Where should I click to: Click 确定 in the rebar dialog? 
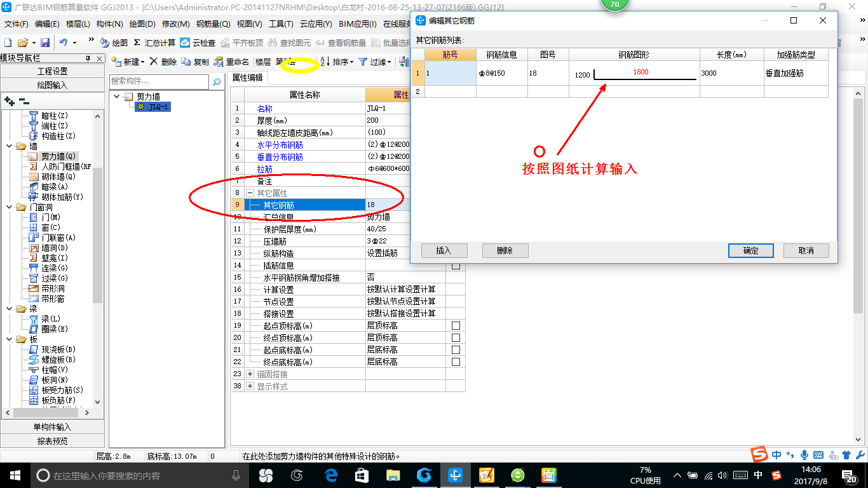pos(750,250)
